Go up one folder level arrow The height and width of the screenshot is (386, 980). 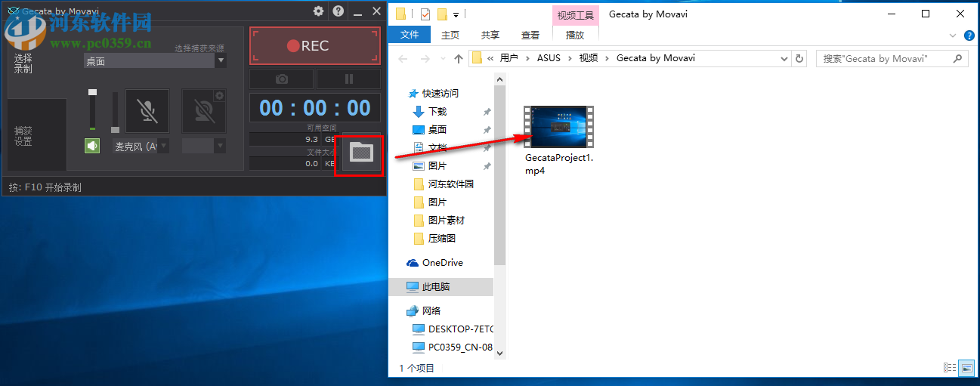point(459,58)
